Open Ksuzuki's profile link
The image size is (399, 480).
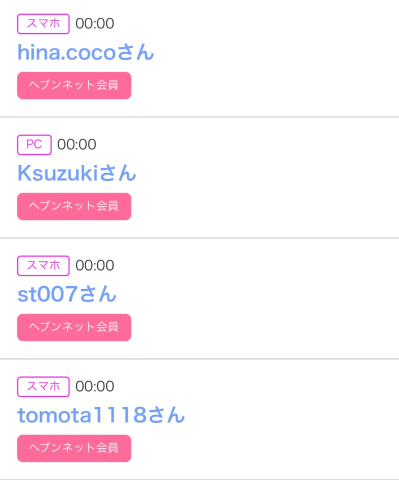[x=77, y=173]
